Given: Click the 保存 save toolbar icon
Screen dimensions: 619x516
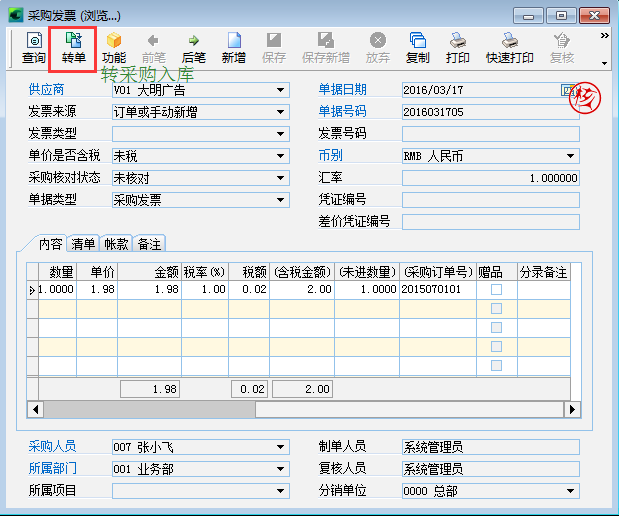Looking at the screenshot, I should pyautogui.click(x=274, y=48).
